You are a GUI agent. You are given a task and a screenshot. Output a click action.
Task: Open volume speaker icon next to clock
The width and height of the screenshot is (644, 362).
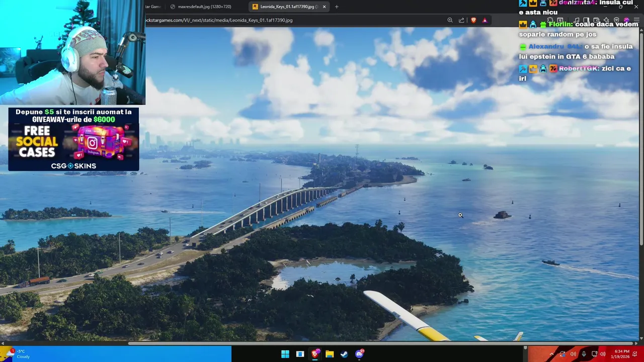(604, 354)
